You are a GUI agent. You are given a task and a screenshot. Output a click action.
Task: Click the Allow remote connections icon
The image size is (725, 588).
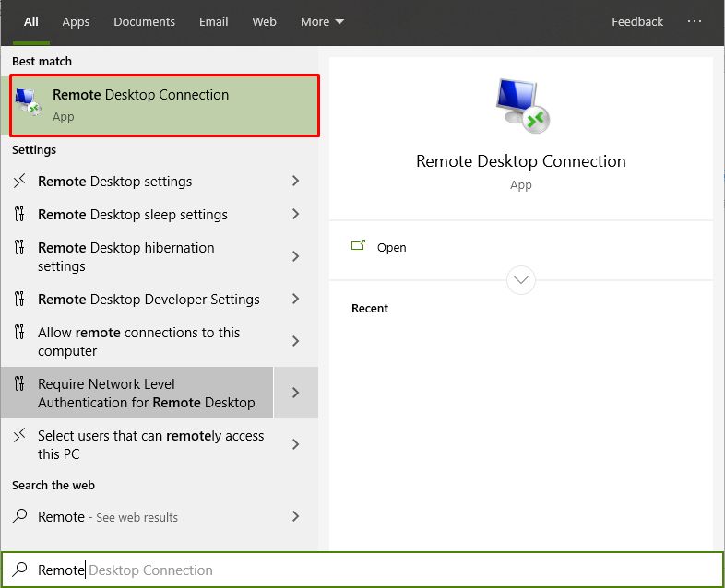[19, 332]
